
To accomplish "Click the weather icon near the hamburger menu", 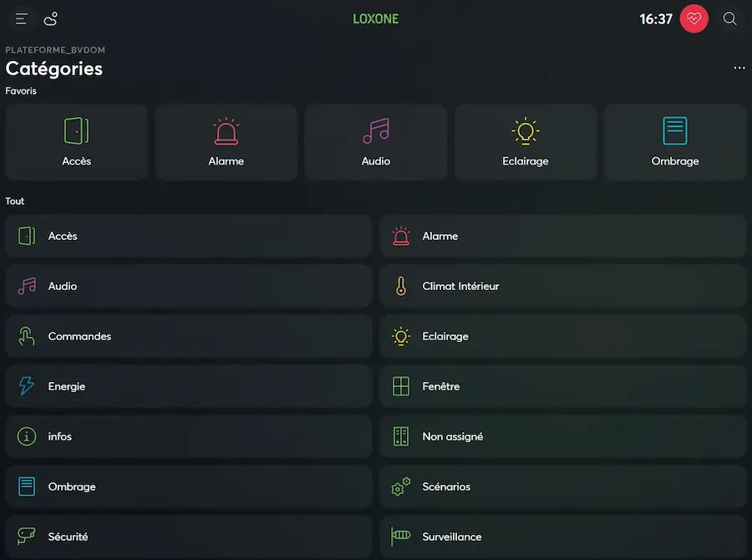I will [x=50, y=18].
